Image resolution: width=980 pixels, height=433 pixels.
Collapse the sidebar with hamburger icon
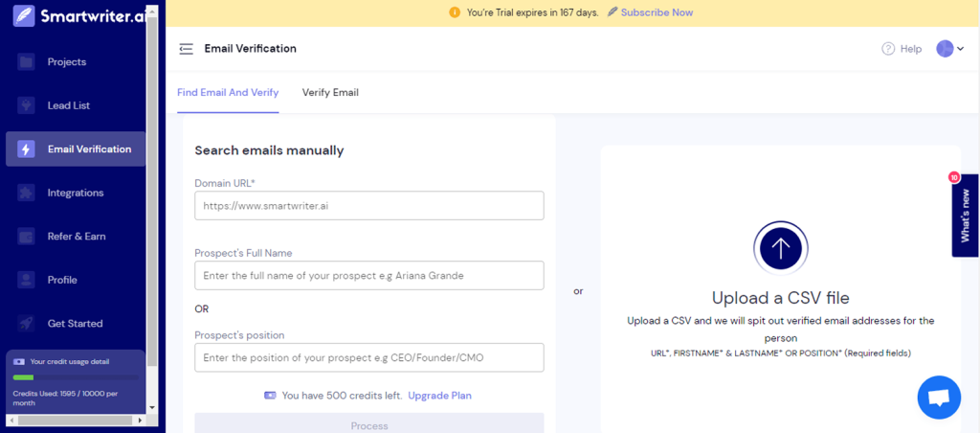(186, 49)
